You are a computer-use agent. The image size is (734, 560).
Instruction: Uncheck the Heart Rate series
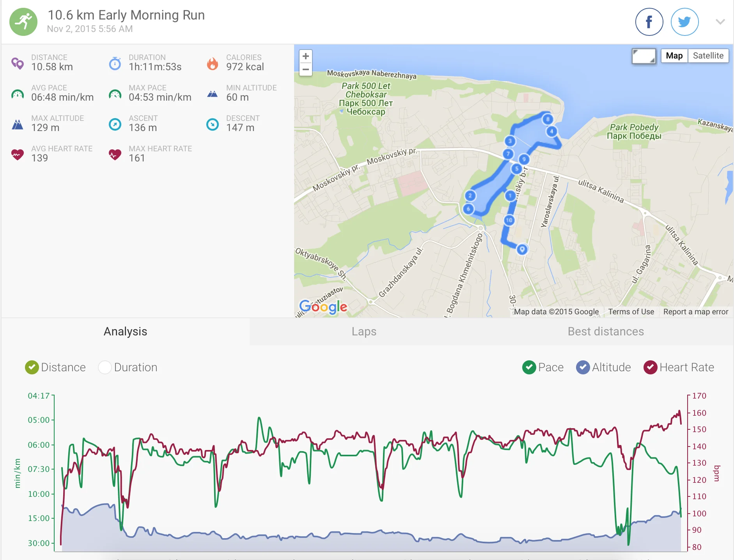click(x=650, y=367)
